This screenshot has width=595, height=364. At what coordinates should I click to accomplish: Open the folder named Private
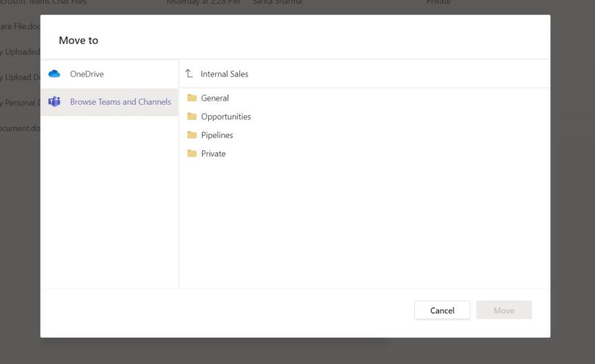[213, 154]
